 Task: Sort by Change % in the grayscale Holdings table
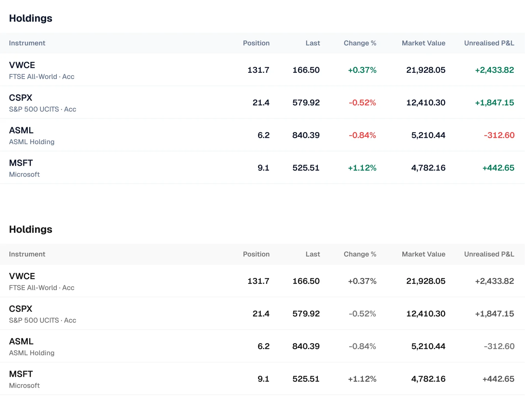(x=360, y=254)
